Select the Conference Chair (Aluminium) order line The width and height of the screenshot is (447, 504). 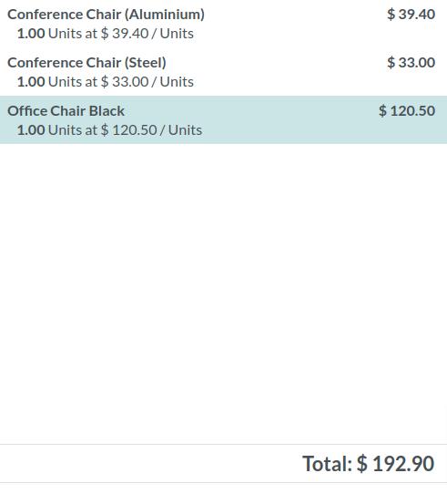(x=224, y=24)
